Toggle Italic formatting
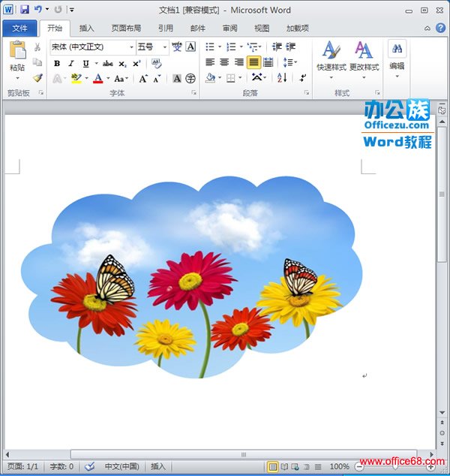This screenshot has height=476, width=450. click(x=71, y=64)
